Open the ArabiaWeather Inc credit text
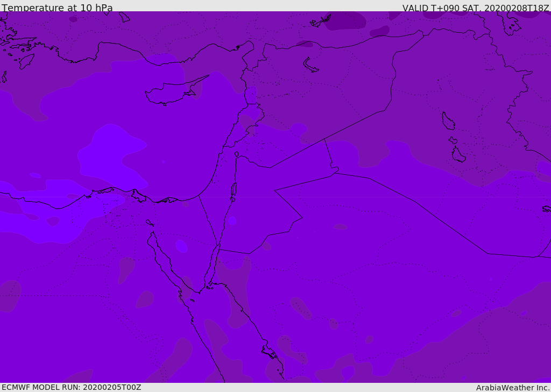This screenshot has height=392, width=551. click(513, 388)
